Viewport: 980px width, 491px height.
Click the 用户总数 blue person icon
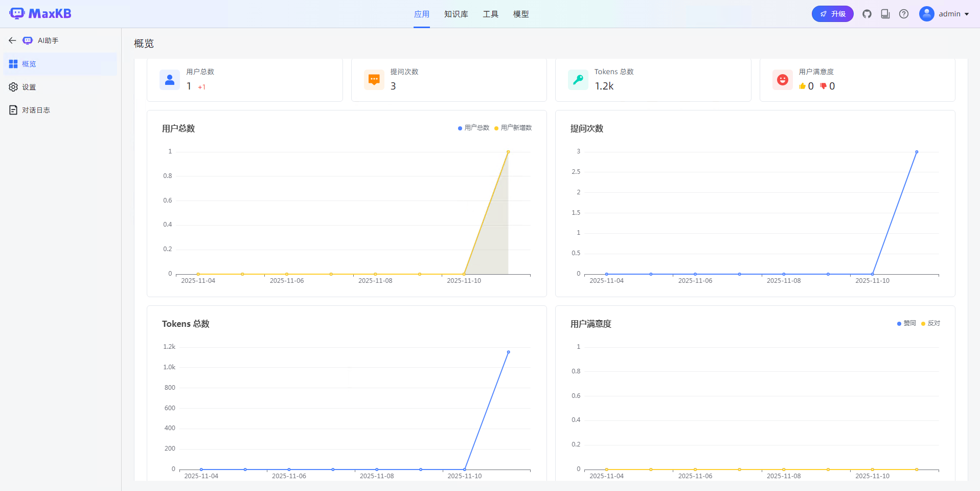(x=170, y=80)
